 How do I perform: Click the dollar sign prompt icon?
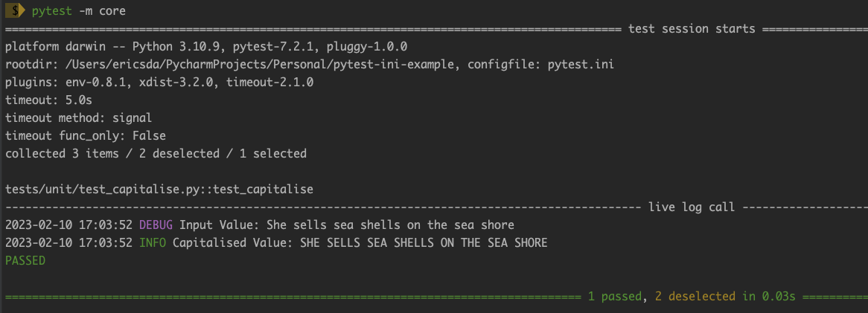[x=15, y=10]
